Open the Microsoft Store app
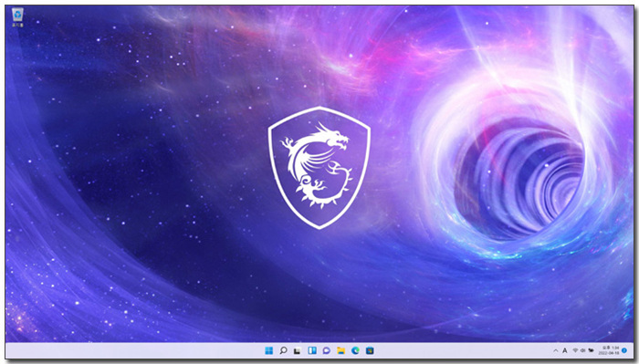 tap(370, 350)
